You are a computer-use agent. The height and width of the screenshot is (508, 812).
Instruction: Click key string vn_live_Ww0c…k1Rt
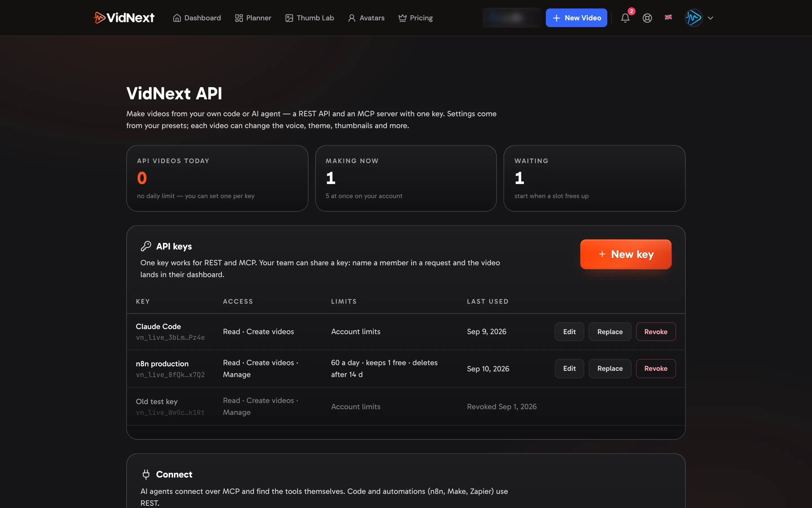(170, 412)
